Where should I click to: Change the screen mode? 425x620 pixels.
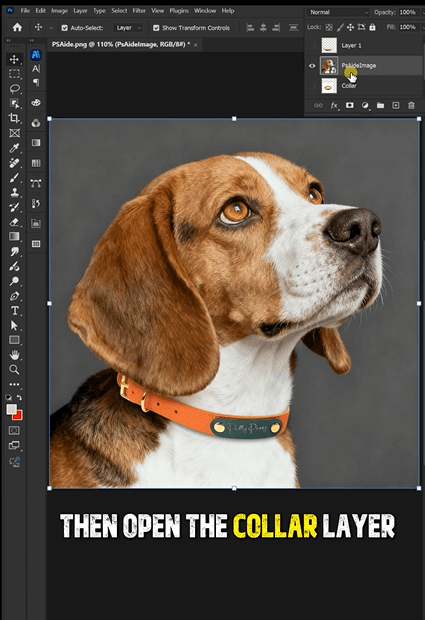pos(14,446)
